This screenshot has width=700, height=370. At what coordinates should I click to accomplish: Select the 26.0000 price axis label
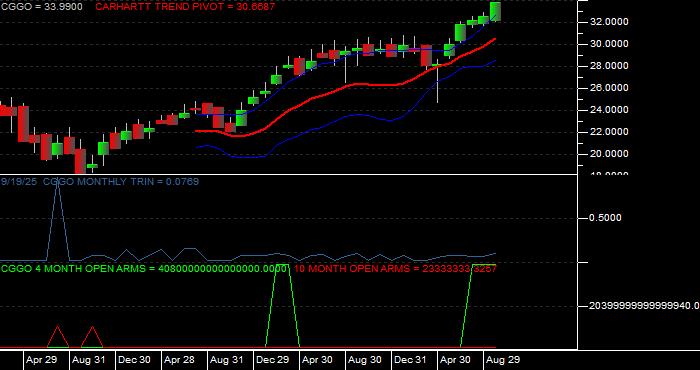click(x=609, y=88)
